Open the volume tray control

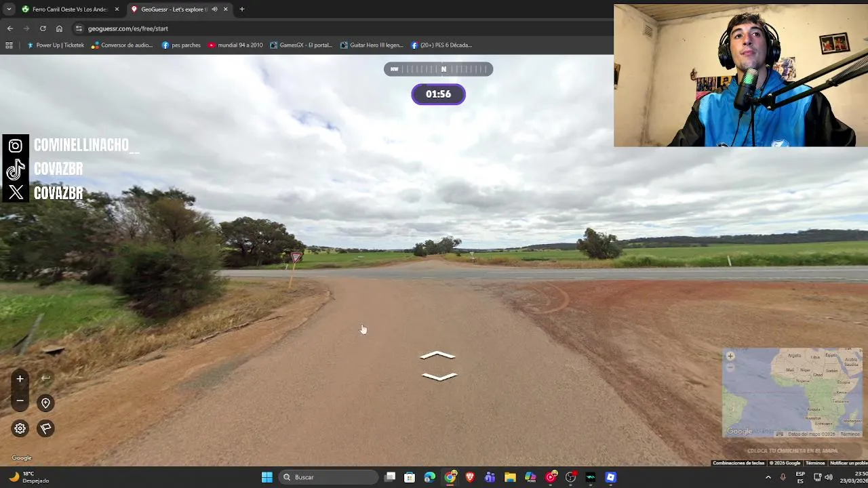click(x=829, y=477)
